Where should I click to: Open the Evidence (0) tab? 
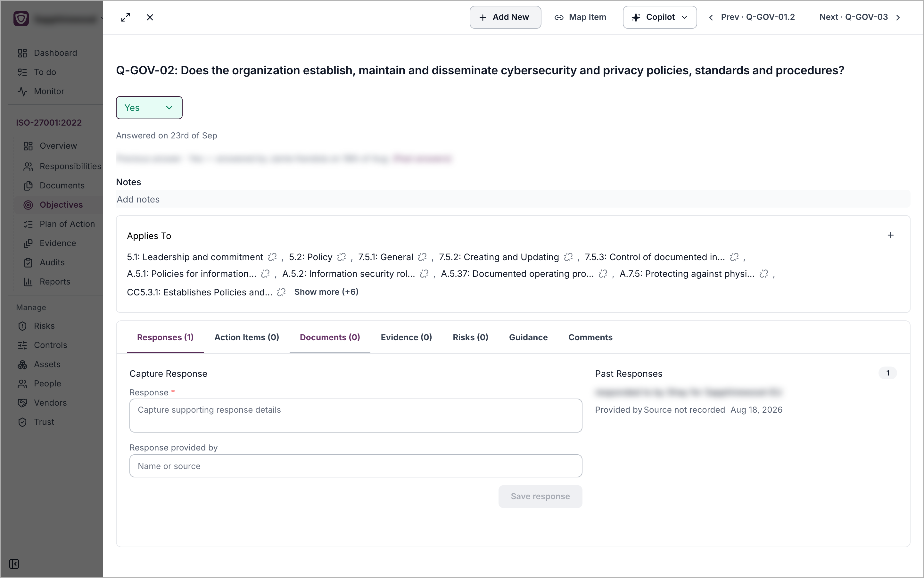406,337
